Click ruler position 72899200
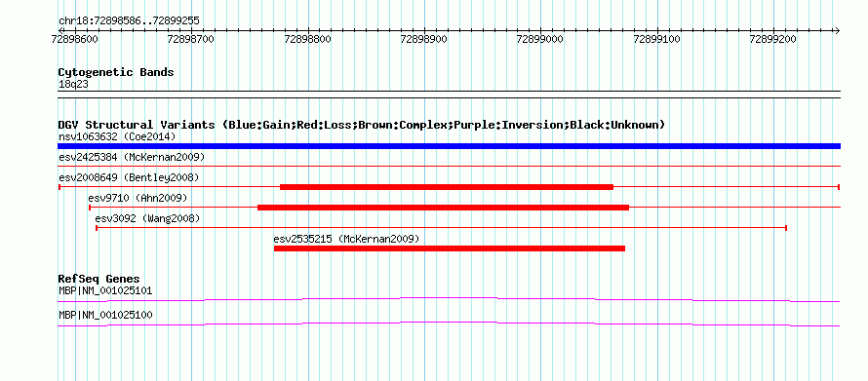The width and height of the screenshot is (868, 381). (774, 39)
